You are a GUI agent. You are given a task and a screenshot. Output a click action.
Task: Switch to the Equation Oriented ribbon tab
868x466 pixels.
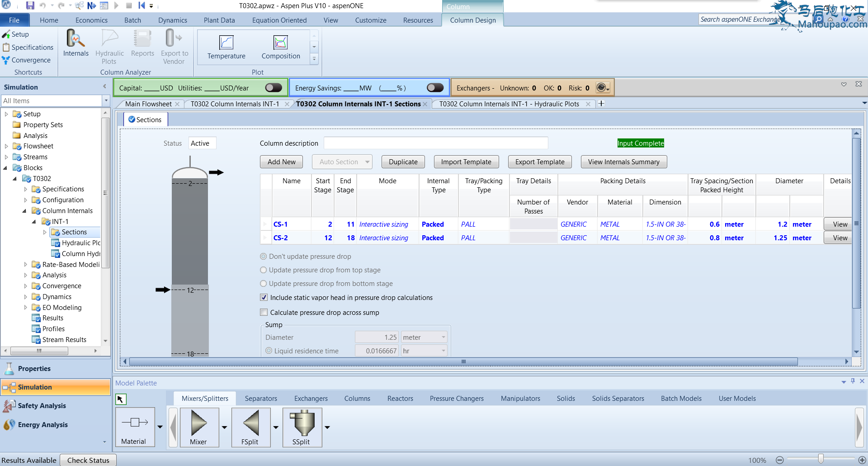tap(279, 20)
